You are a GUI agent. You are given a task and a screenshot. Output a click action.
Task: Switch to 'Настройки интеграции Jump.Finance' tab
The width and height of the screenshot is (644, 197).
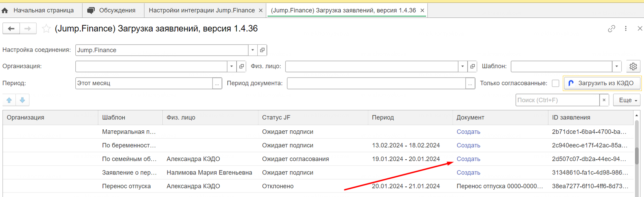click(202, 10)
